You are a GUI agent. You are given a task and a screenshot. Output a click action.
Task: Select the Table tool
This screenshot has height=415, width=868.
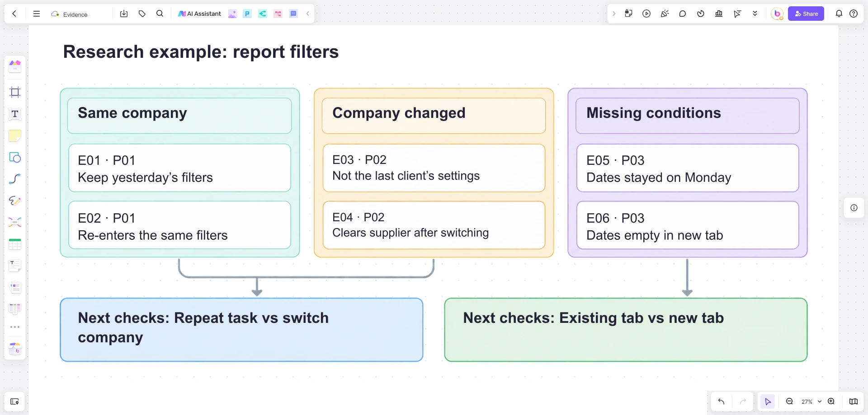pos(15,244)
